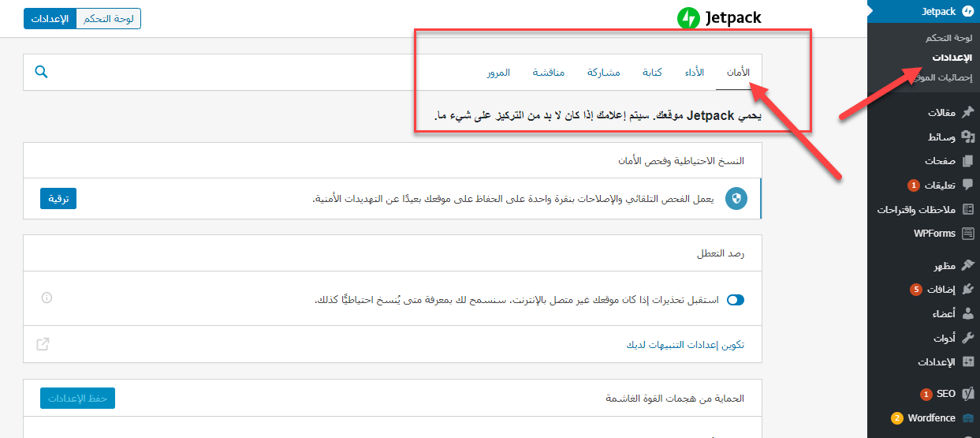This screenshot has width=980, height=438.
Task: Click the ترقية upgrade button
Action: click(58, 199)
